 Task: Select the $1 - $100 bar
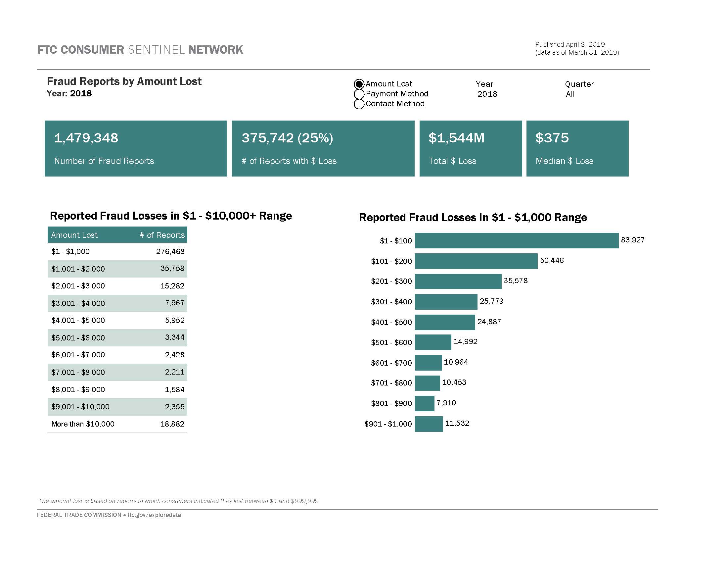pos(517,240)
